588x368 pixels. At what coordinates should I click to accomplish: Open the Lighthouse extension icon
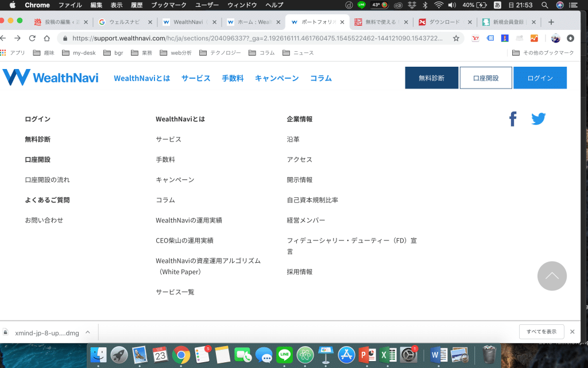pos(505,39)
